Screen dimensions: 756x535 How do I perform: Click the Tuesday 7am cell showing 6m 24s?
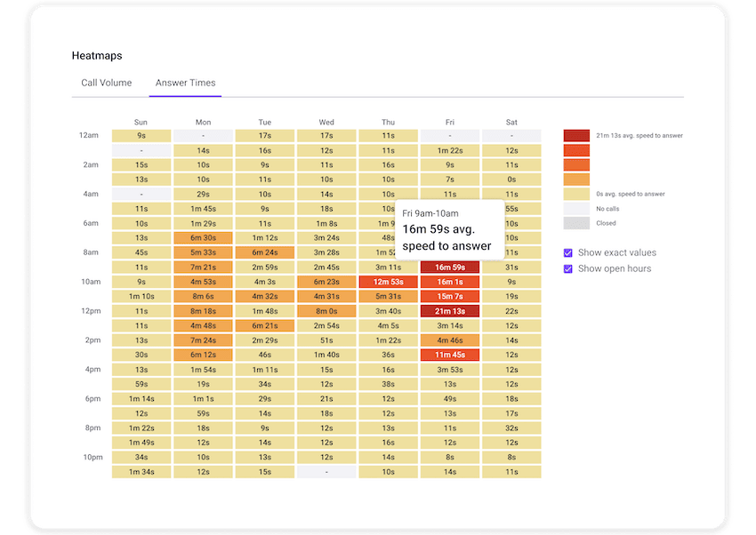tap(264, 252)
